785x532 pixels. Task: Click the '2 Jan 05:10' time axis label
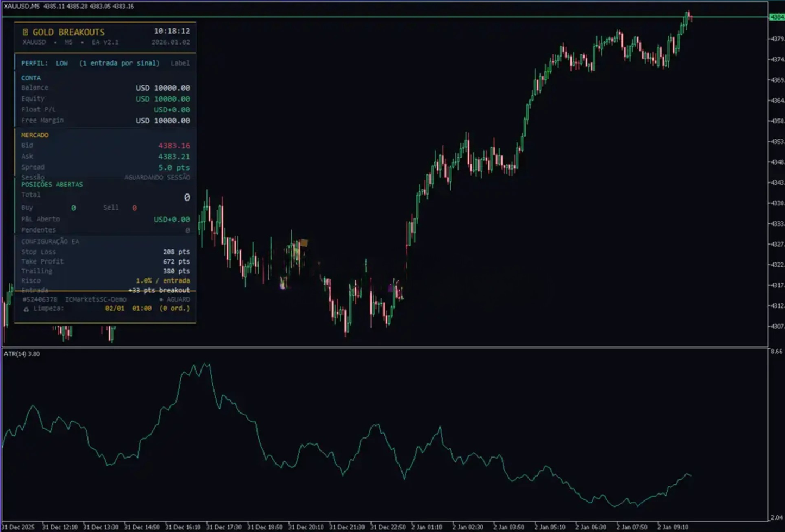[550, 527]
